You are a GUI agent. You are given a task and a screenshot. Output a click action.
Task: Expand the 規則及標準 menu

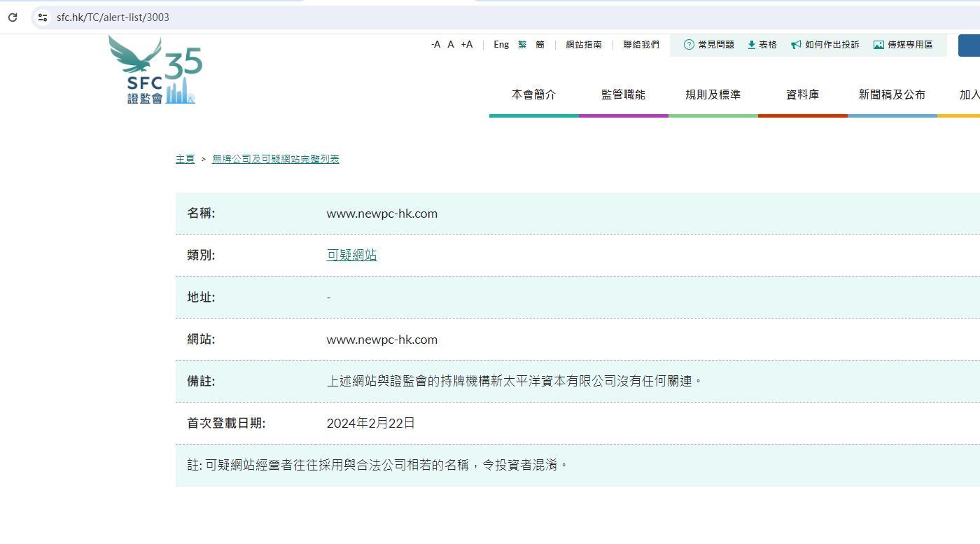[713, 95]
